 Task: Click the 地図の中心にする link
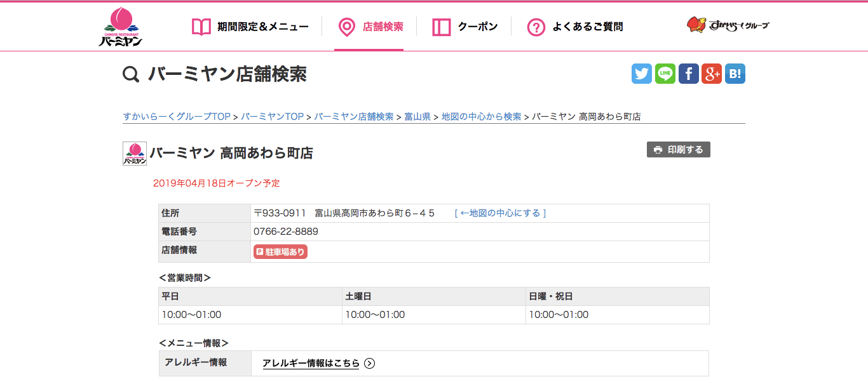pyautogui.click(x=500, y=213)
